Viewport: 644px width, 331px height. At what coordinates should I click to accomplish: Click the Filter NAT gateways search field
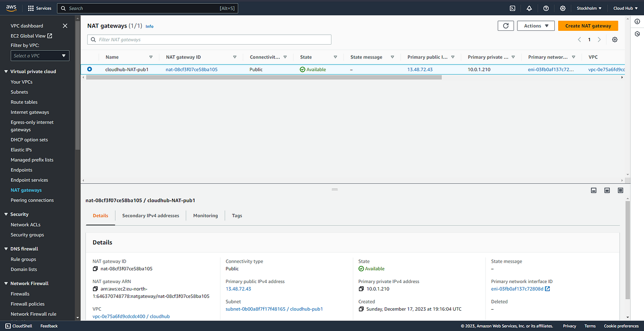(209, 39)
